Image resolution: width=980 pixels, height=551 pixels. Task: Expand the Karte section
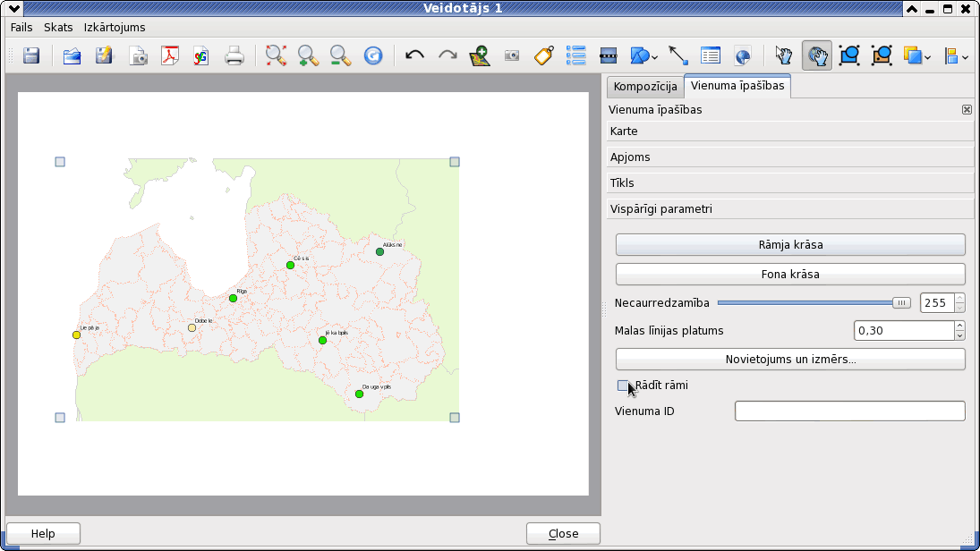tap(790, 131)
